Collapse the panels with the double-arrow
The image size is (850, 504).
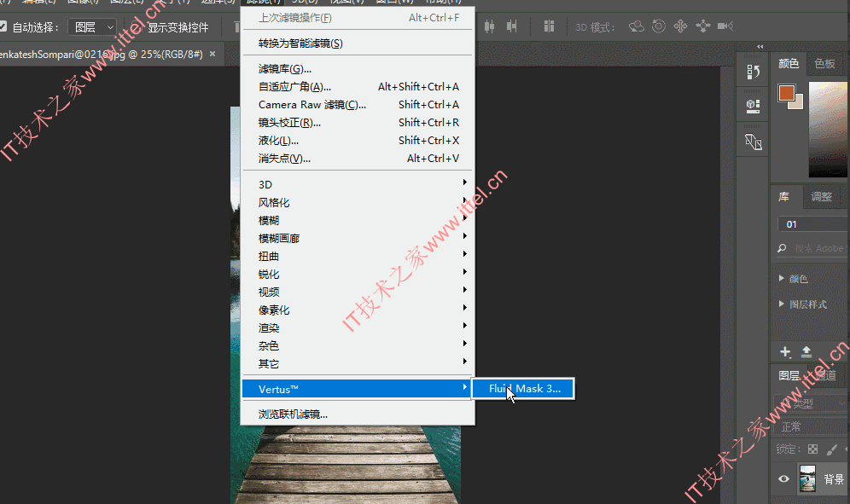(760, 47)
